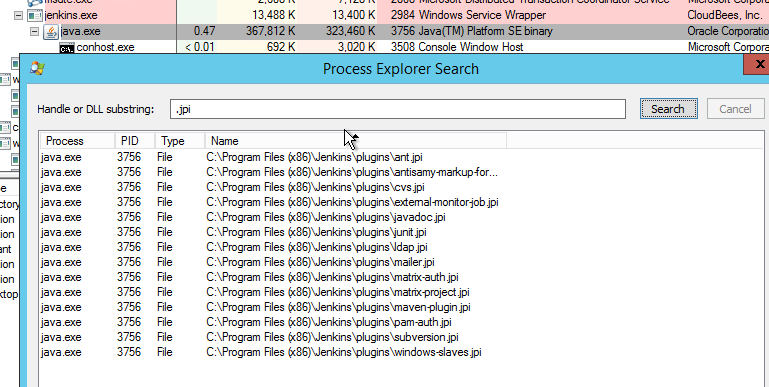The height and width of the screenshot is (387, 769).
Task: Select conhost.exe in the process tree
Action: click(105, 48)
